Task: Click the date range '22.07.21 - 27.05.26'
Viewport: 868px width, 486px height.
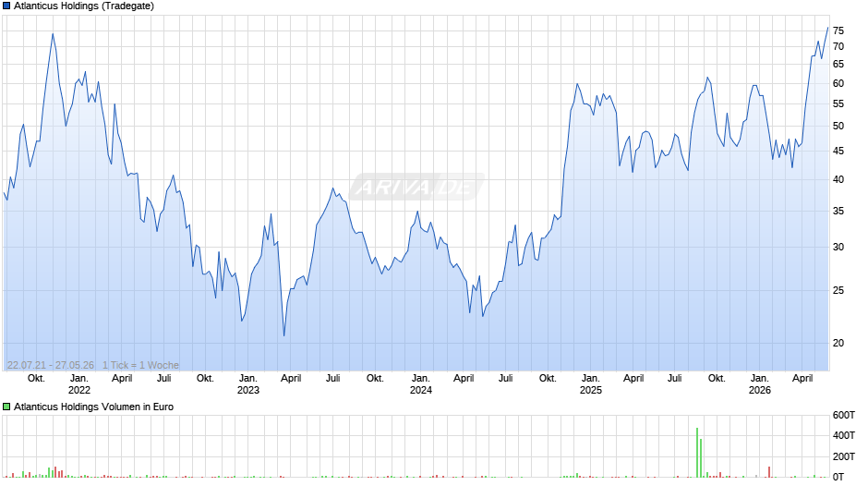Action: (51, 365)
